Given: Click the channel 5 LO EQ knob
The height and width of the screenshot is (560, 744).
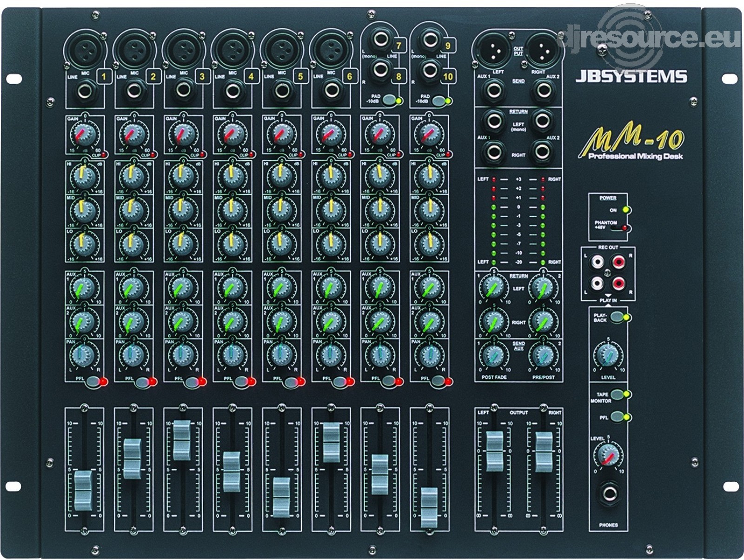Looking at the screenshot, I should click(x=280, y=244).
